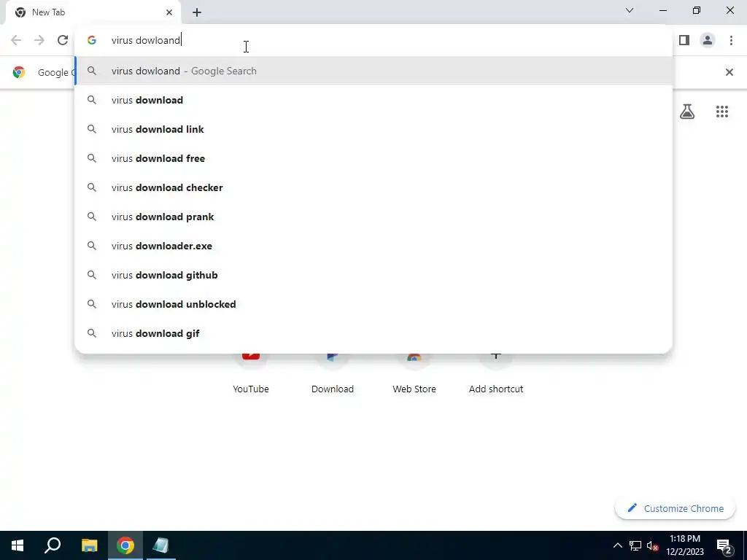Click the Chrome logo in the info bar

[x=19, y=72]
